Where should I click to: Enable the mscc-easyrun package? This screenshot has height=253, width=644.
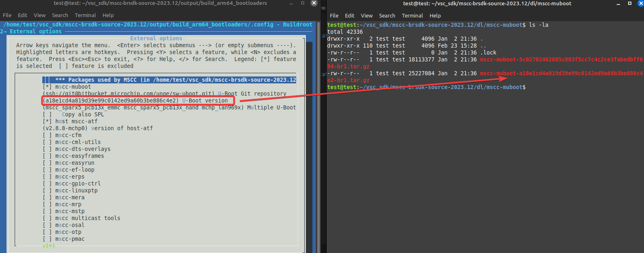pyautogui.click(x=47, y=163)
